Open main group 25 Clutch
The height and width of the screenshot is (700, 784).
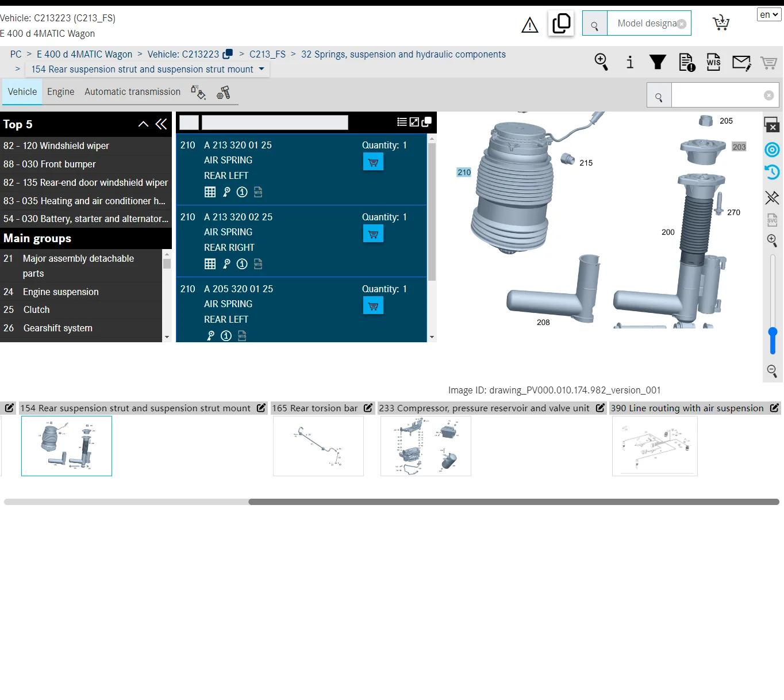point(81,310)
